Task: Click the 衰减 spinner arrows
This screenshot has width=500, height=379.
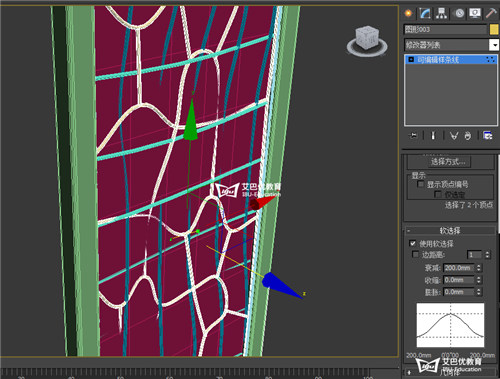Action: 479,268
